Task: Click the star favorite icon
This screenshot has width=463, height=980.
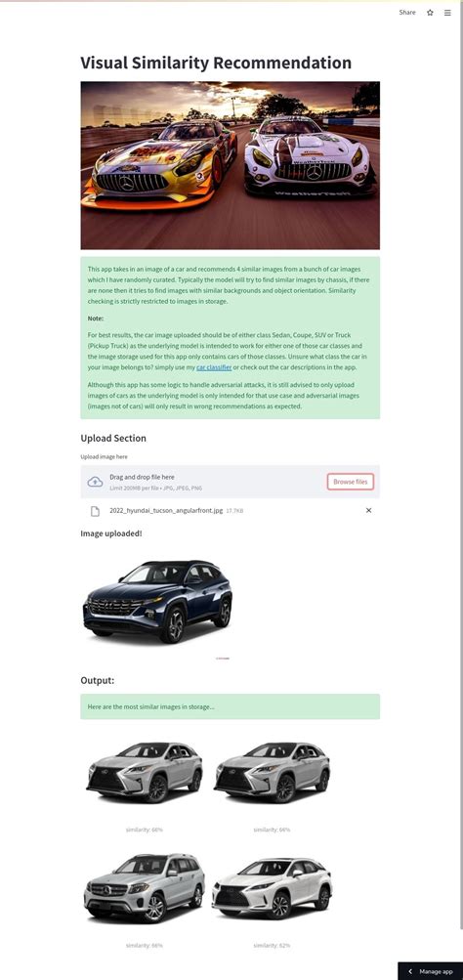Action: (x=430, y=13)
